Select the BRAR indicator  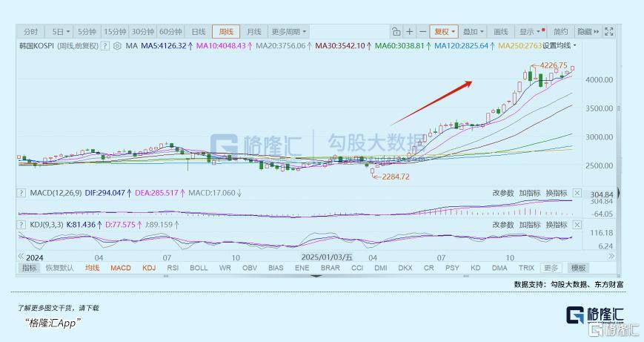331,268
